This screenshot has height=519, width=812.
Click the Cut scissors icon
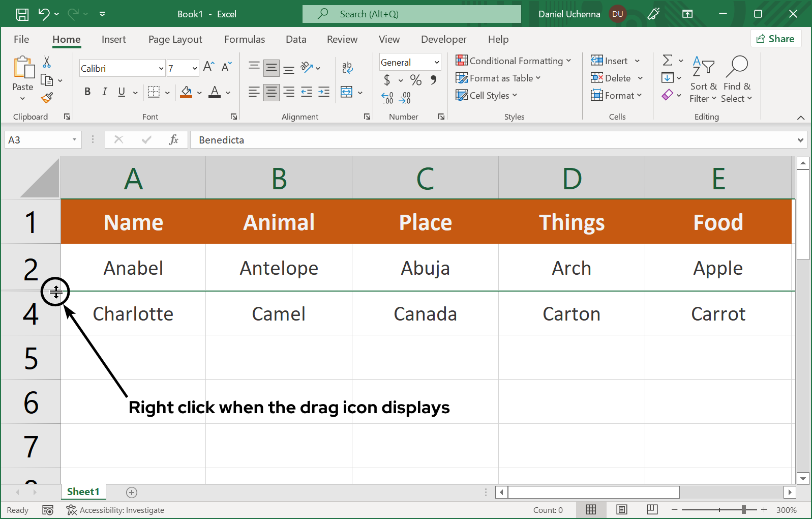coord(47,62)
